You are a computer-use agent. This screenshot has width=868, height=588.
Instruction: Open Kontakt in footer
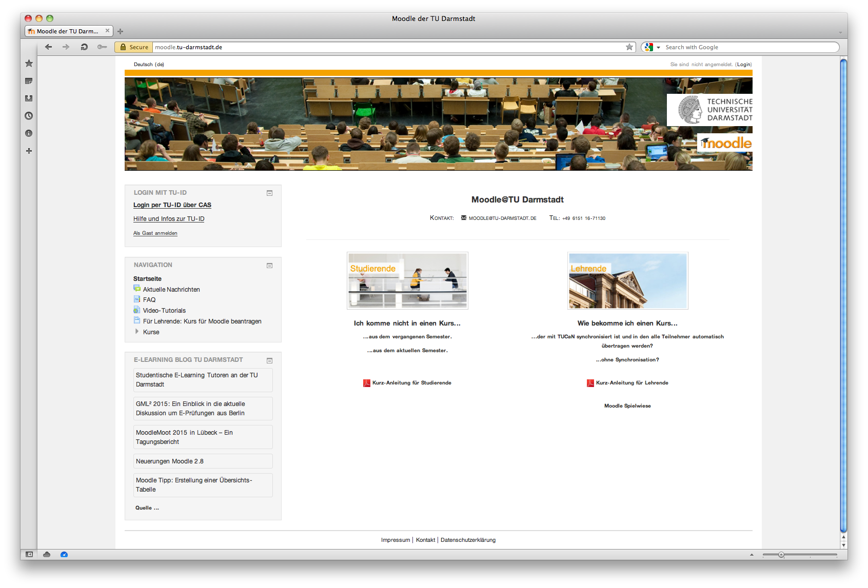pos(425,540)
